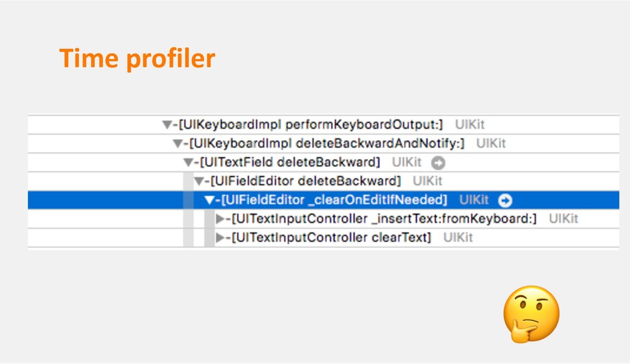Click the thinking face emoji

coord(531,314)
